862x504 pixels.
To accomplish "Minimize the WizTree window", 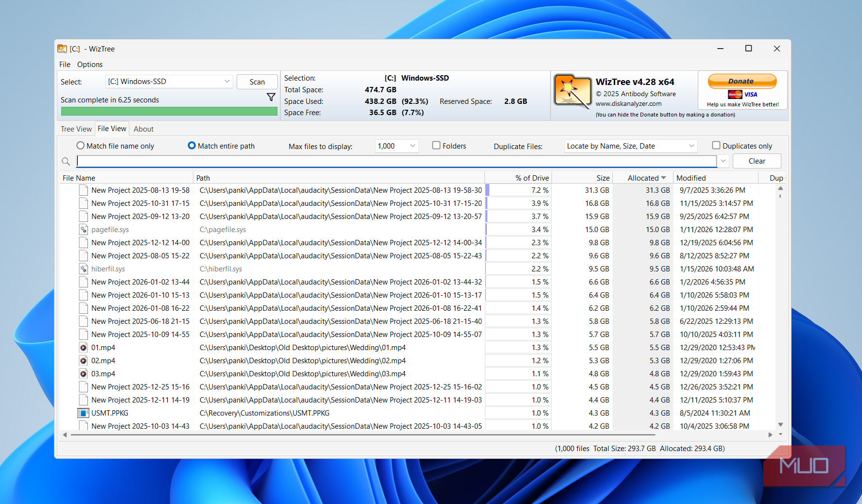I will (721, 49).
